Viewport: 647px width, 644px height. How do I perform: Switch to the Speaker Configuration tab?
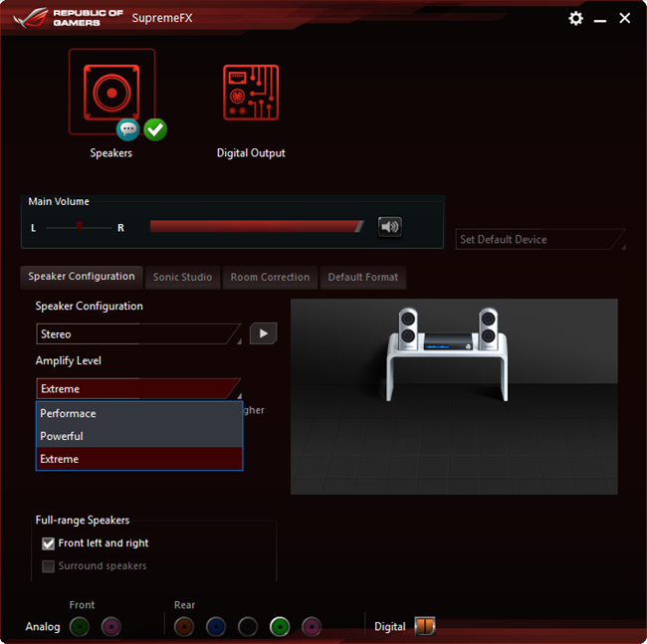pos(82,277)
